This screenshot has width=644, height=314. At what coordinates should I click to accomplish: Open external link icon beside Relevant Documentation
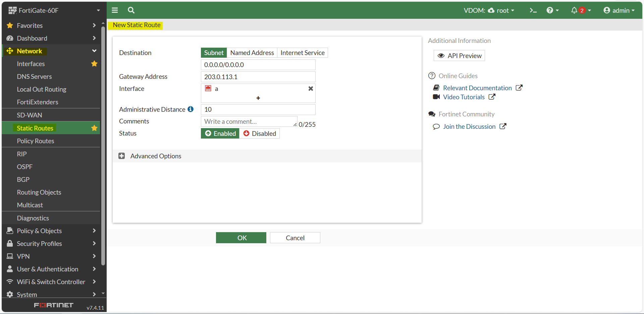click(519, 88)
